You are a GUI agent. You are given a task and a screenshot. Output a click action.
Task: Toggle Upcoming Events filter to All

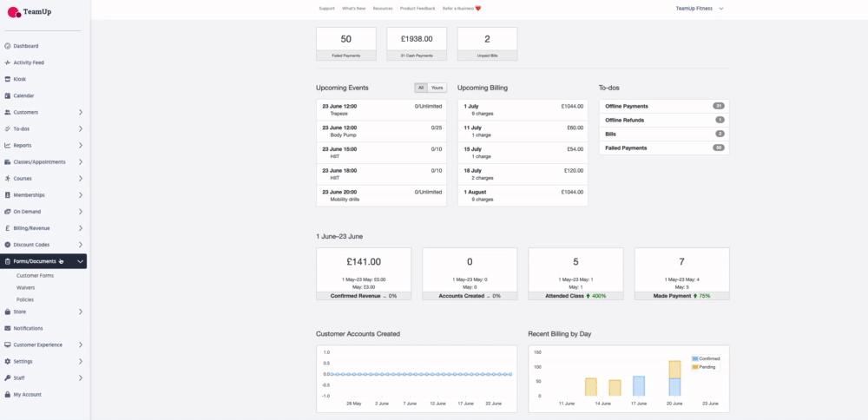tap(421, 88)
